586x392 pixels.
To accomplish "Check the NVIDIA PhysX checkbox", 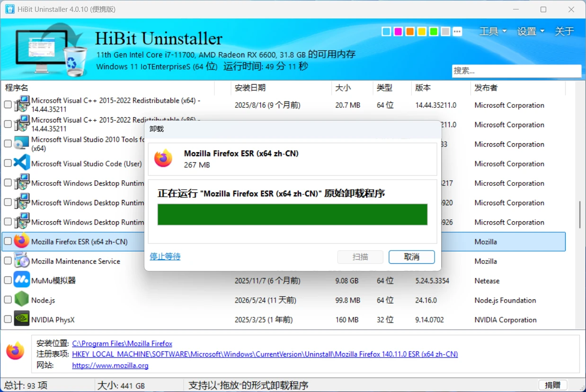I will (x=8, y=319).
